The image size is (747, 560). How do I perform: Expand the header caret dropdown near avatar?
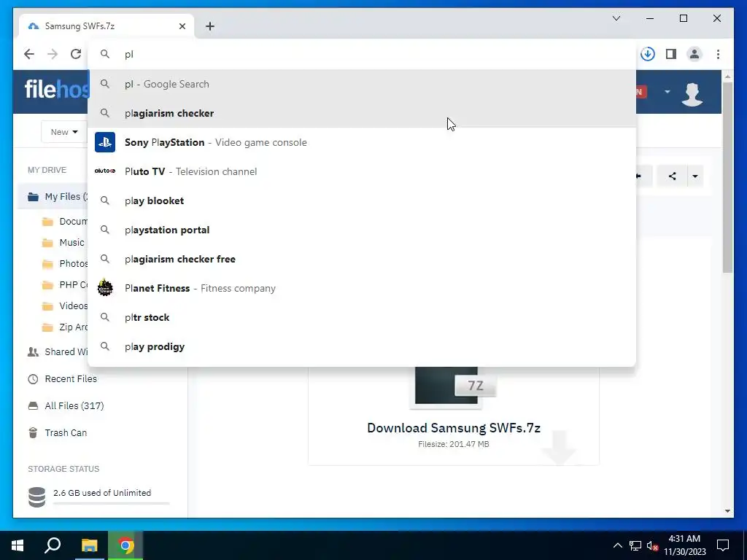tap(667, 91)
